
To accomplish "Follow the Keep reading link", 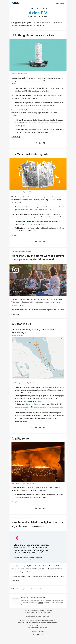I will (x=16, y=137).
